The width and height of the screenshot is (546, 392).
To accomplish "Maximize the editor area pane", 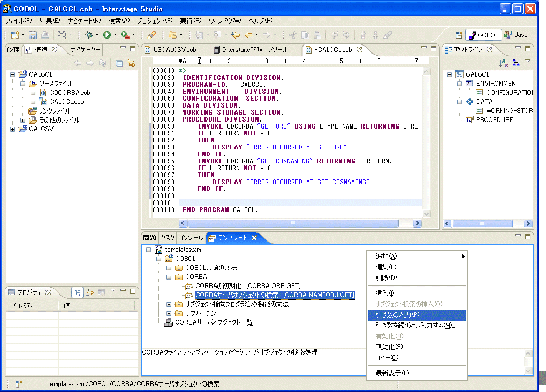I will click(434, 49).
